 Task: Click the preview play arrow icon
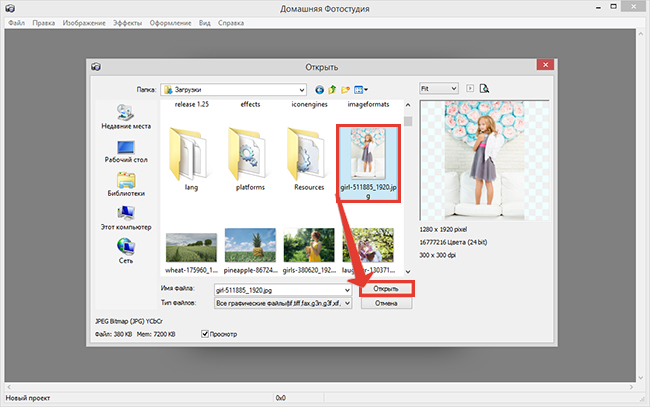[470, 88]
